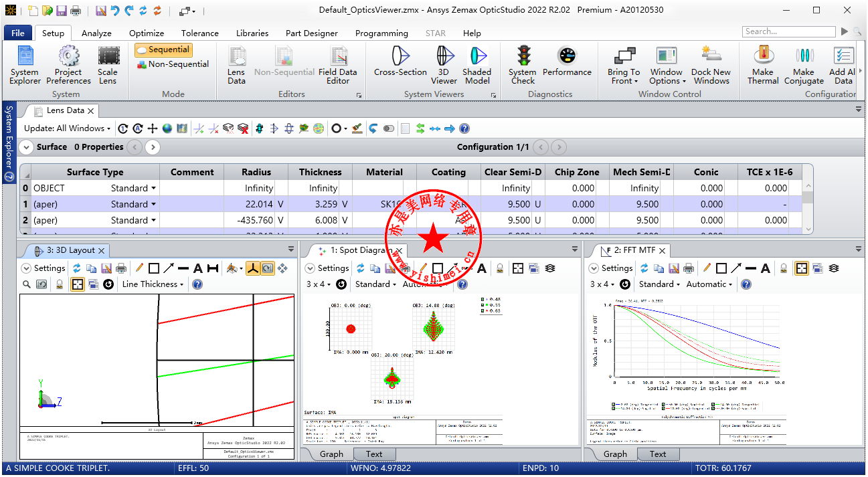Switch to the Analyze ribbon tab
The width and height of the screenshot is (868, 477).
click(96, 33)
